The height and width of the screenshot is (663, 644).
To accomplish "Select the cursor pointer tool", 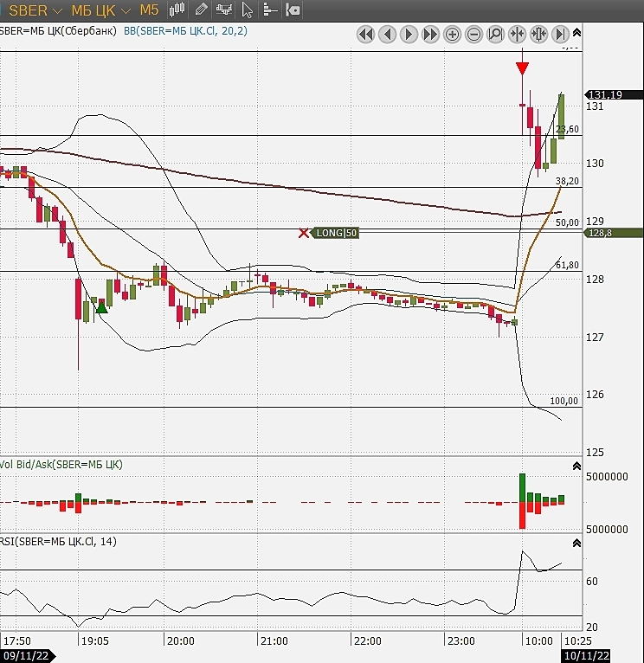I will pyautogui.click(x=247, y=10).
